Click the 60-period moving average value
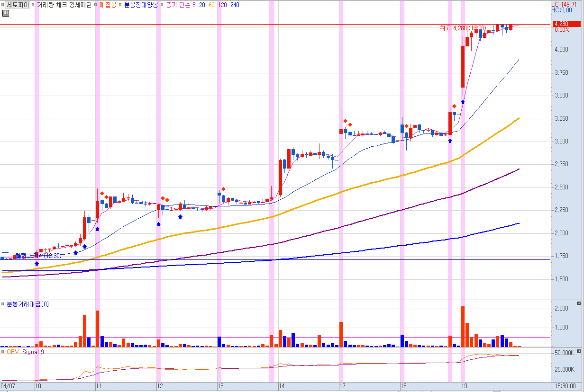Viewport: 584px width, 392px height. click(211, 5)
